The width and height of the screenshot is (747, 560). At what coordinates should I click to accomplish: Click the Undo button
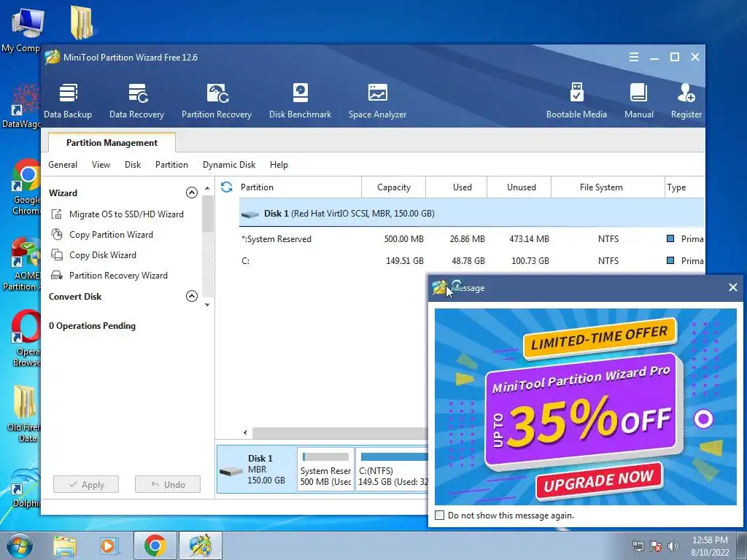168,484
